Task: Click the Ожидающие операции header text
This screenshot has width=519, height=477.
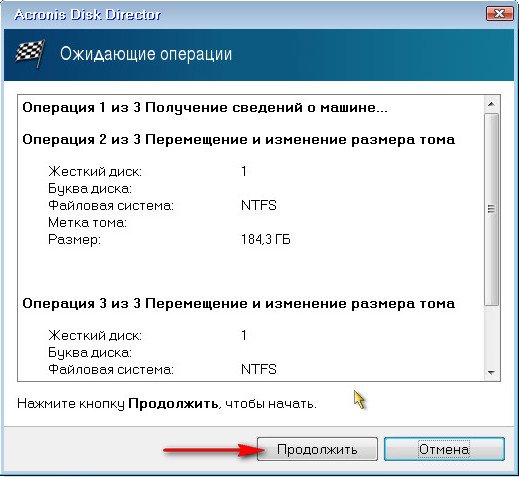Action: pos(146,54)
